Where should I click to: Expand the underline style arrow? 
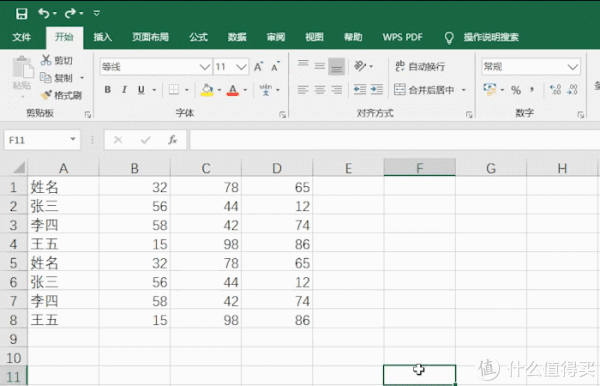154,90
